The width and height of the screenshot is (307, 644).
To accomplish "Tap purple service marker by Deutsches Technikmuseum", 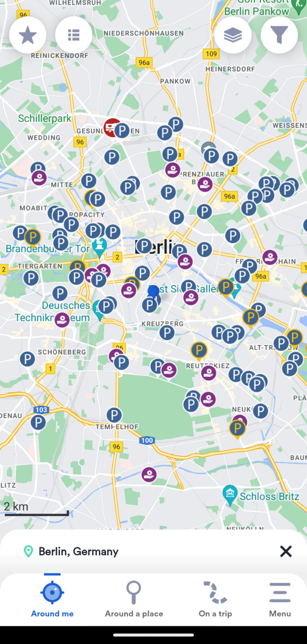I will click(x=62, y=319).
